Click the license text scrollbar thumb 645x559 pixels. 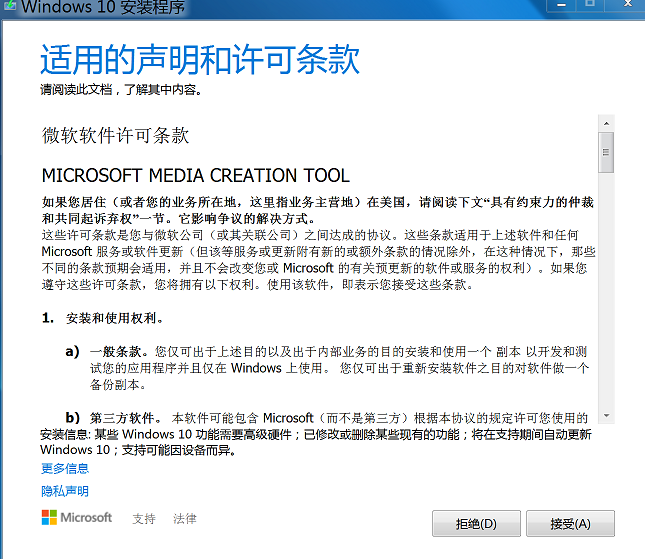click(606, 152)
